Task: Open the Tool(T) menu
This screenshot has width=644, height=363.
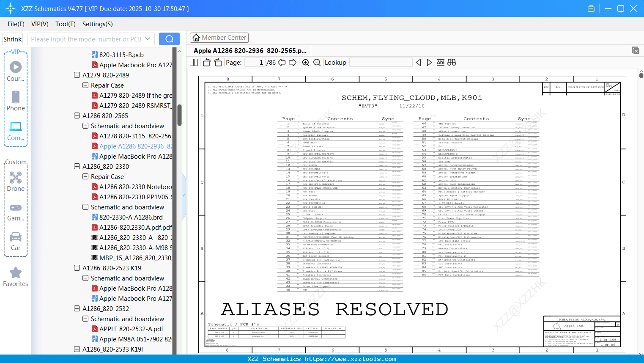Action: click(66, 24)
